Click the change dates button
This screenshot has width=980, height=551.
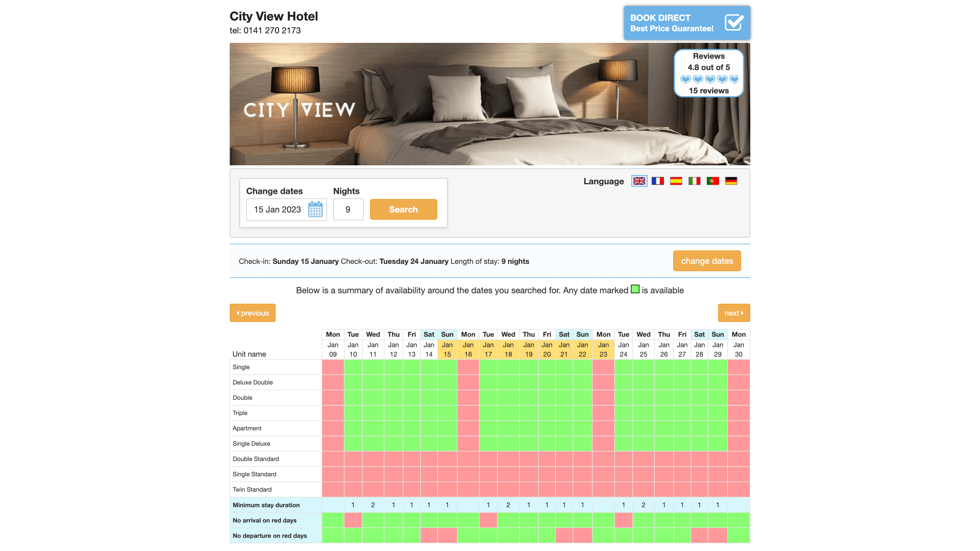coord(707,261)
